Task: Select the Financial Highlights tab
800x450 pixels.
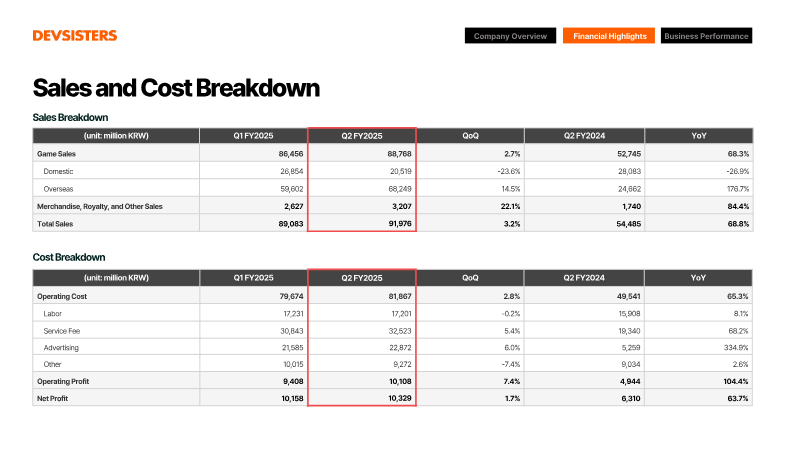Action: pyautogui.click(x=609, y=36)
